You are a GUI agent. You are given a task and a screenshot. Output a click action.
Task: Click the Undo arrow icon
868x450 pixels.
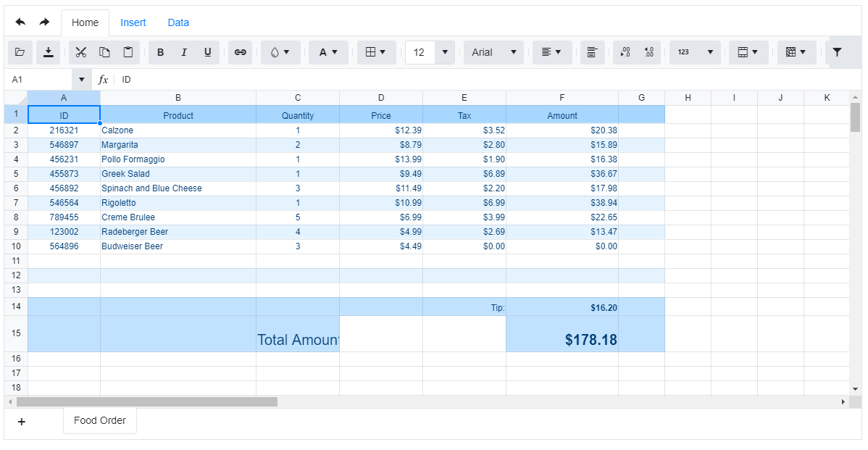coord(20,22)
